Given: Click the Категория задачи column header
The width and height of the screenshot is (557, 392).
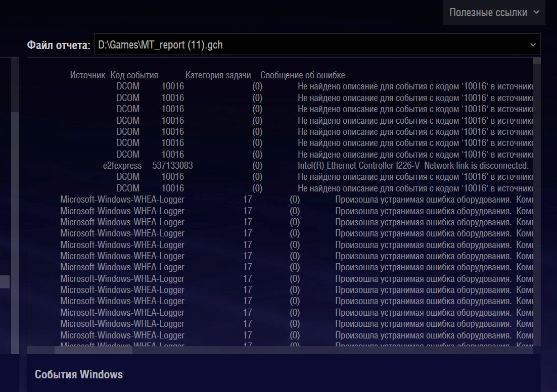Looking at the screenshot, I should tap(218, 75).
